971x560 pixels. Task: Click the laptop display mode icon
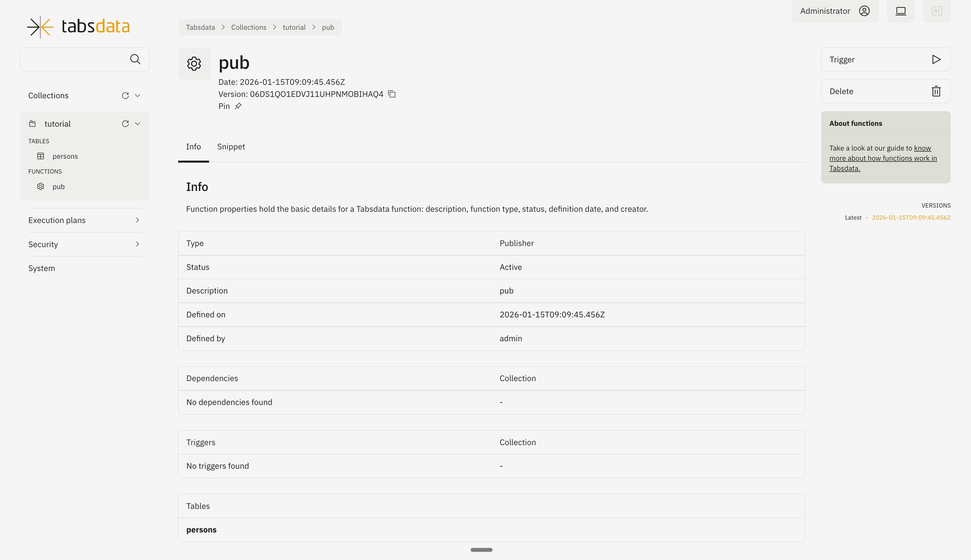(900, 11)
